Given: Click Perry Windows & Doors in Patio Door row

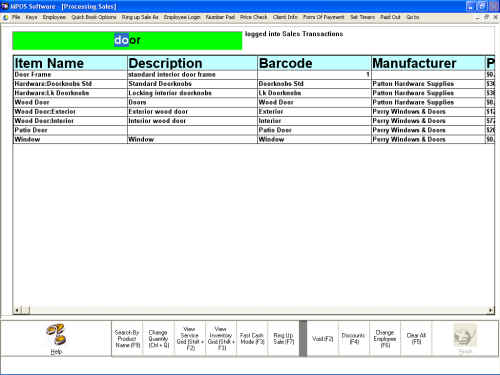Looking at the screenshot, I should [x=428, y=130].
